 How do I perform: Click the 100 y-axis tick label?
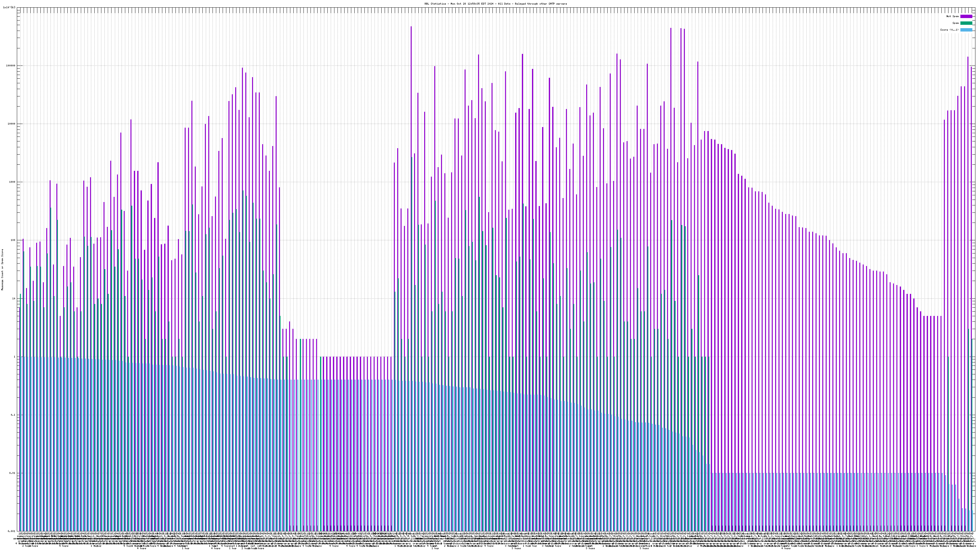pos(13,240)
